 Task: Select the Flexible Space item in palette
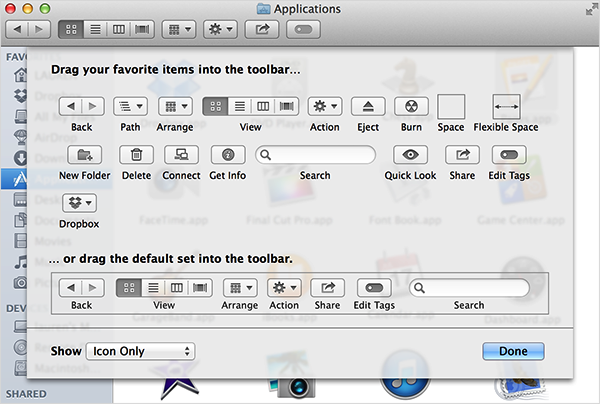pos(506,107)
